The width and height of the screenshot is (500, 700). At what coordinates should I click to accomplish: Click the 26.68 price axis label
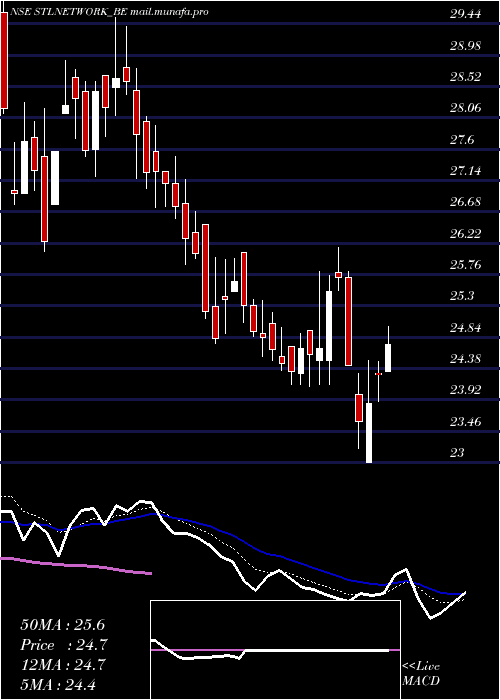465,202
